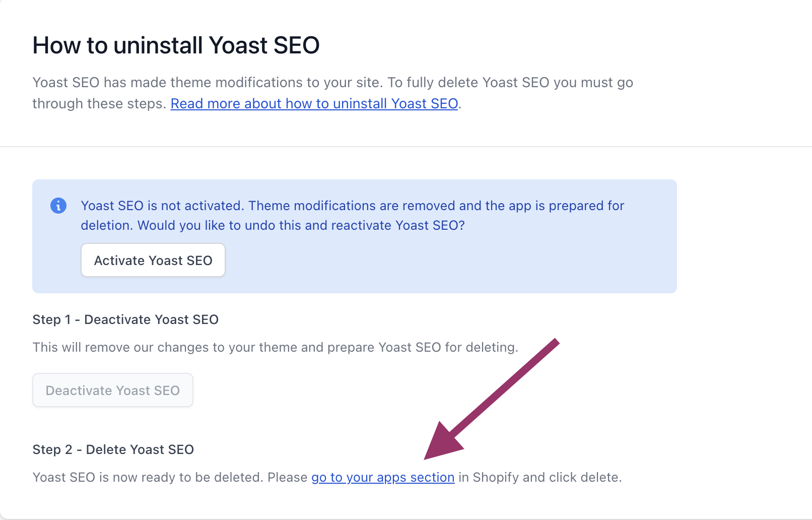Screen dimensions: 812x520
Task: Click the 'Yoast SEO is now ready' text
Action: coord(170,477)
